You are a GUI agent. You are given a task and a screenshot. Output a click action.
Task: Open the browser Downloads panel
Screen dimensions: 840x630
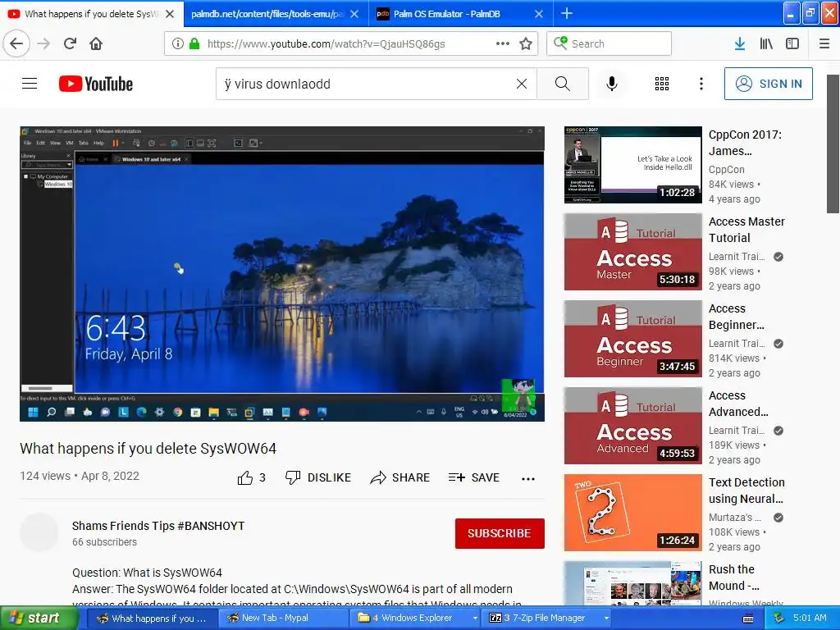click(740, 43)
